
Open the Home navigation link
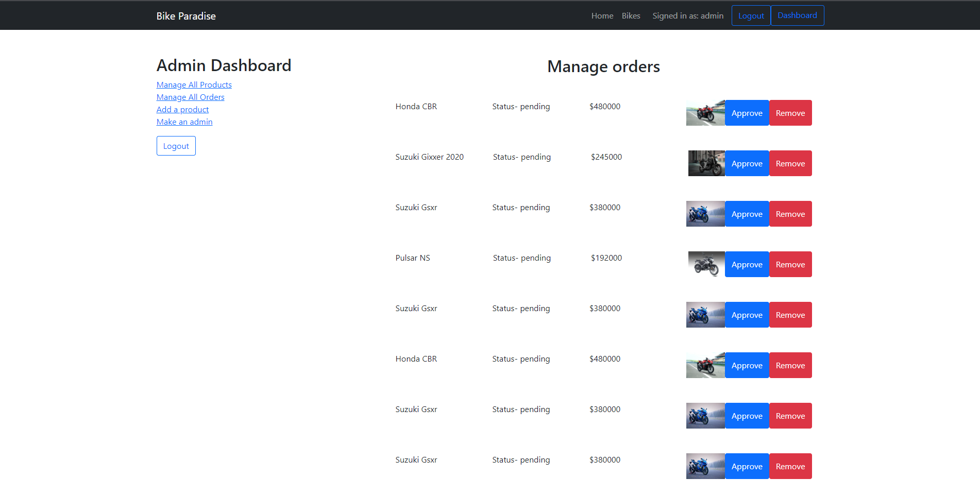click(602, 16)
